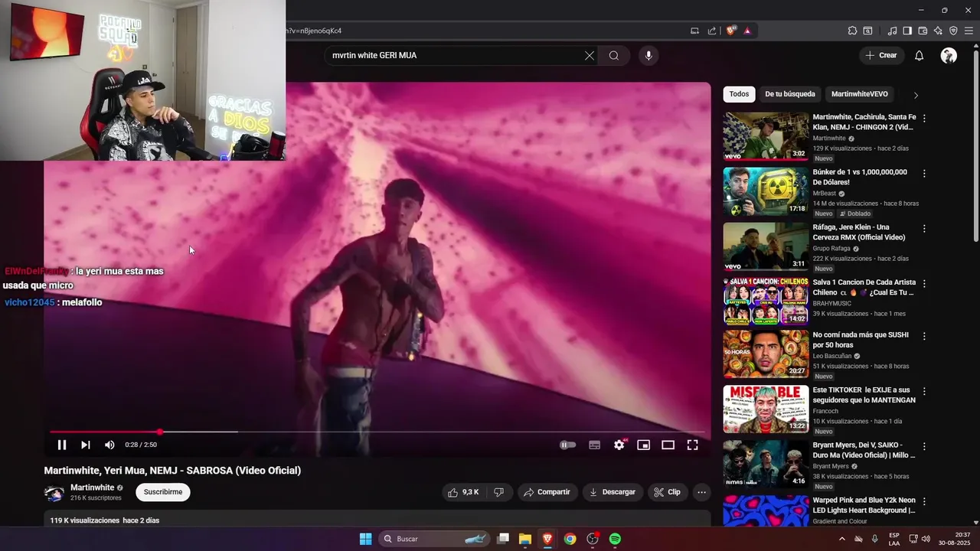
Task: Open Brave Shields lion icon
Action: tap(731, 31)
